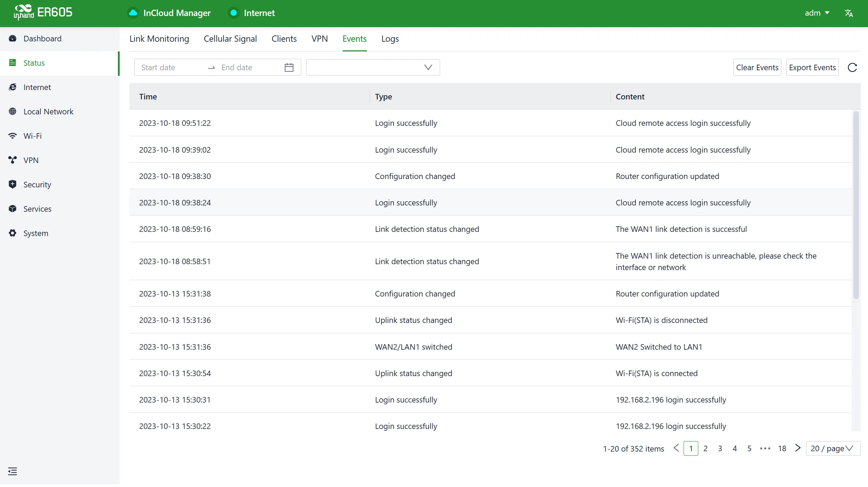Screen dimensions: 868x487
Task: Open the Wi-Fi signal icon in sidebar
Action: click(x=13, y=136)
